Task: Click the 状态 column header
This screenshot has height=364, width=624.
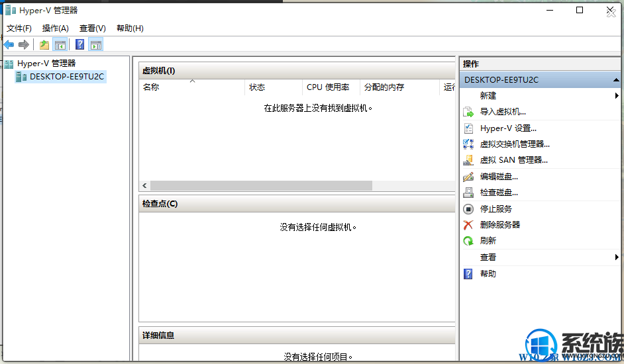Action: tap(274, 87)
